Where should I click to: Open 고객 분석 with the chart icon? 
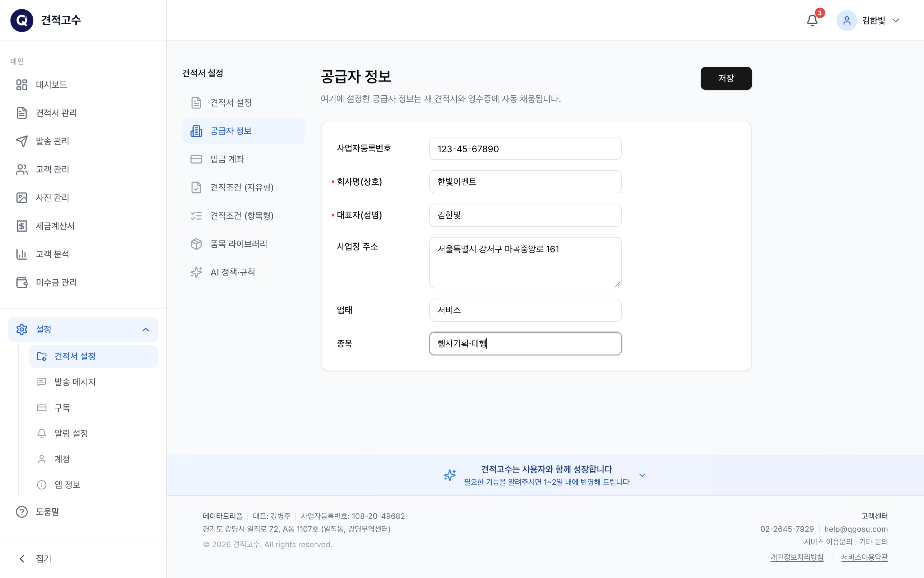pos(83,254)
